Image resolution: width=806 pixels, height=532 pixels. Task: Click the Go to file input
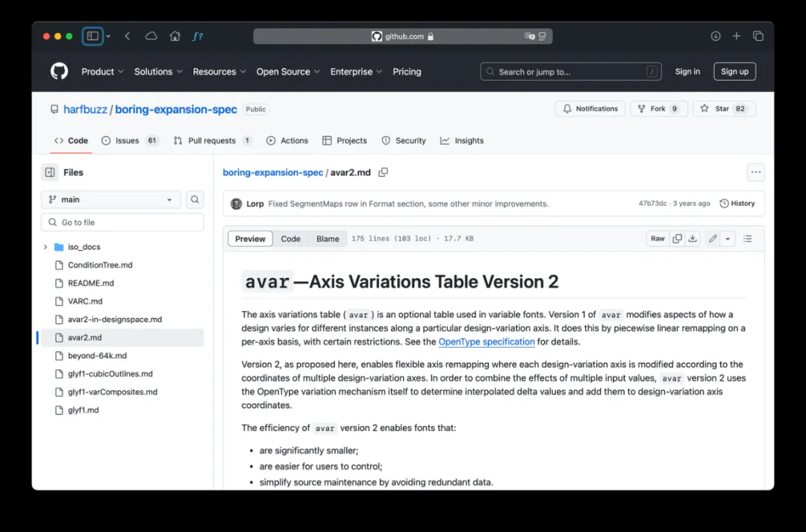122,222
